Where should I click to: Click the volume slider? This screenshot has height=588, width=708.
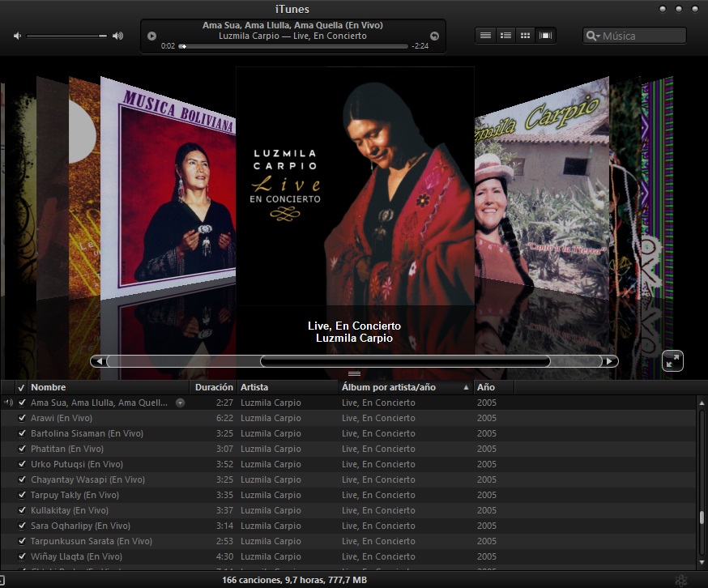[x=66, y=36]
